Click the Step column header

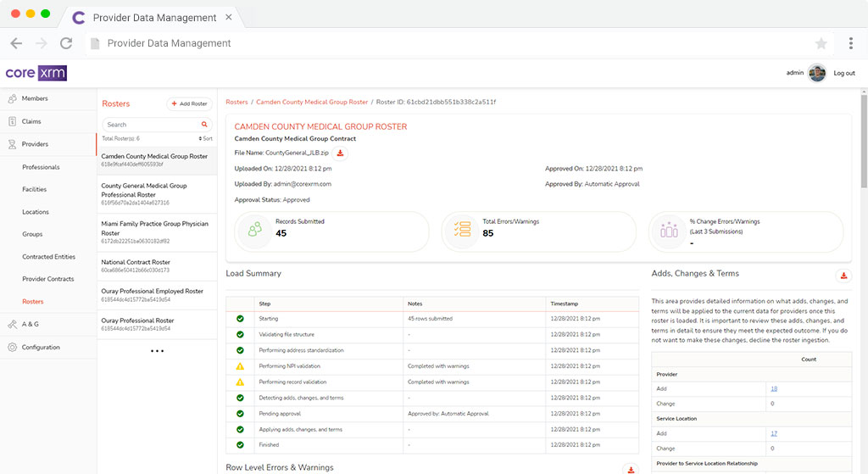(264, 304)
